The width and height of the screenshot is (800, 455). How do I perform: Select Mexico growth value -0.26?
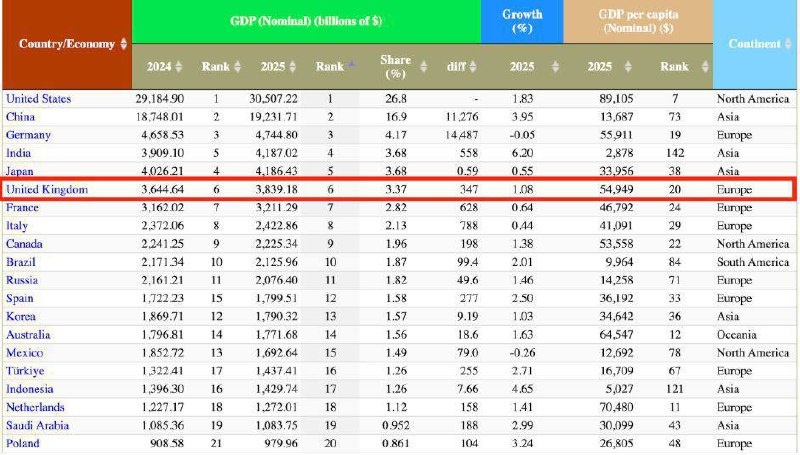(x=522, y=353)
